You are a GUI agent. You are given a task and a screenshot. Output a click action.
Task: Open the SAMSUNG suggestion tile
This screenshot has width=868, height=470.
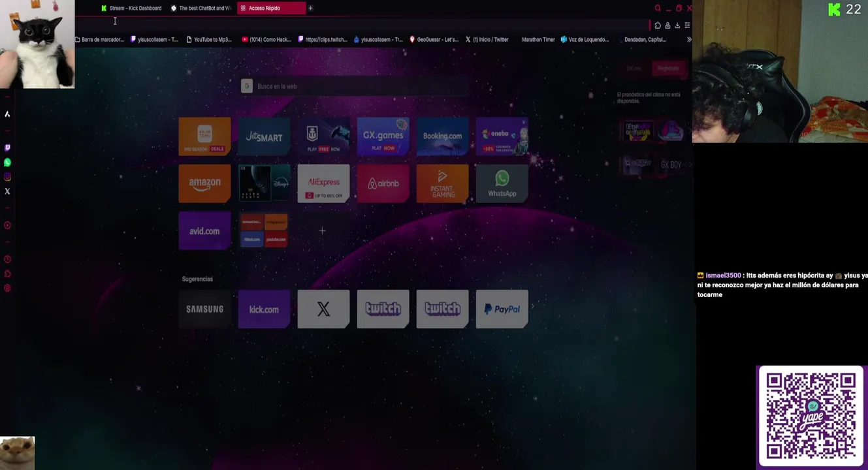[x=204, y=309]
